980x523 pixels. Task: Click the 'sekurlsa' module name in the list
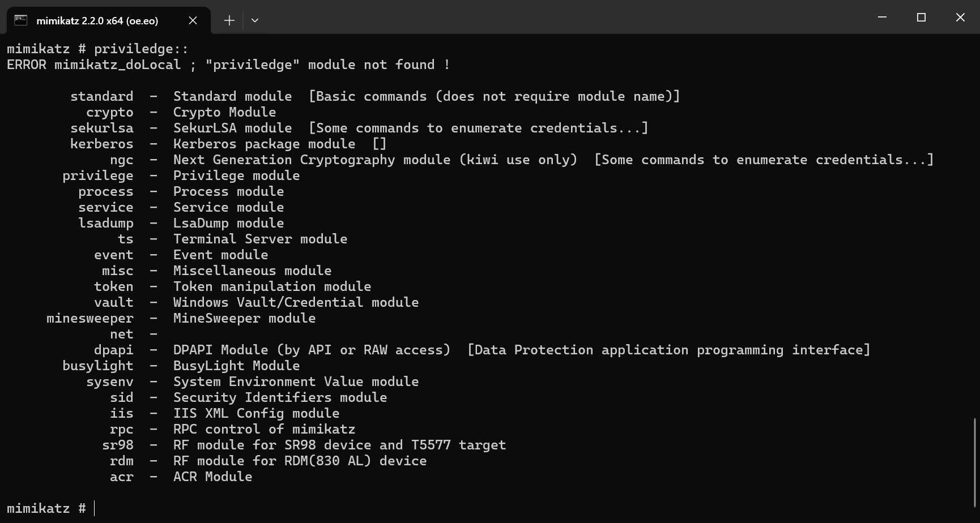102,128
